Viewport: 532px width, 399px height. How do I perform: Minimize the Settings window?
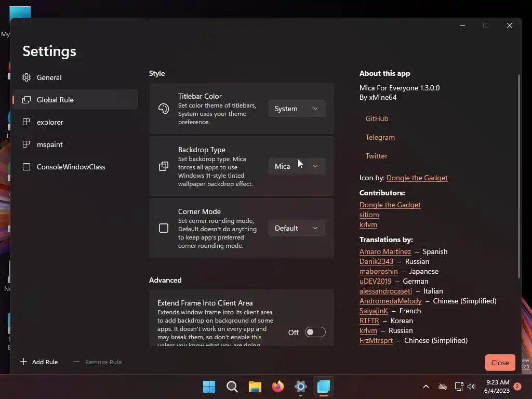coord(462,25)
